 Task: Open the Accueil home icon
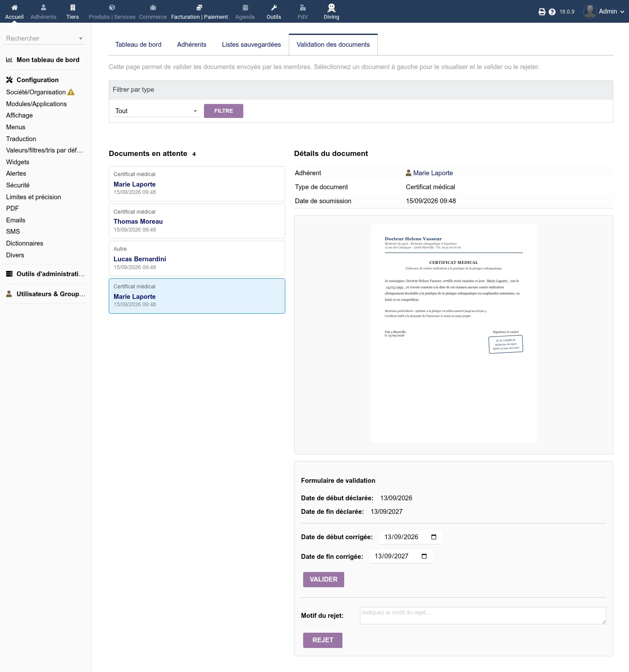pos(14,7)
